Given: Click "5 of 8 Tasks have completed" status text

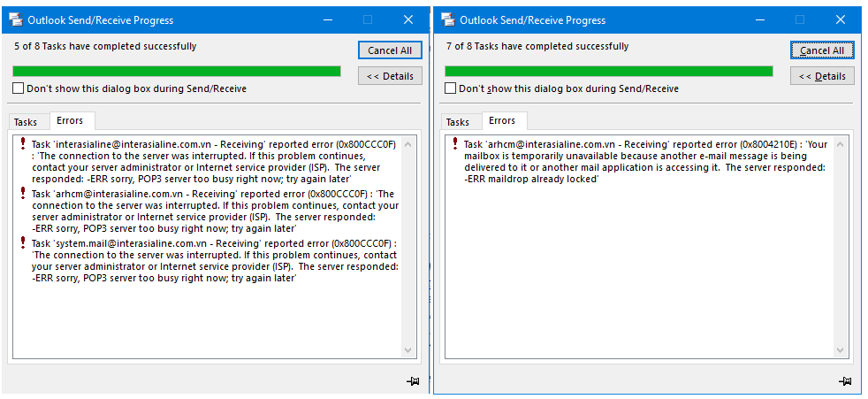Looking at the screenshot, I should (105, 47).
